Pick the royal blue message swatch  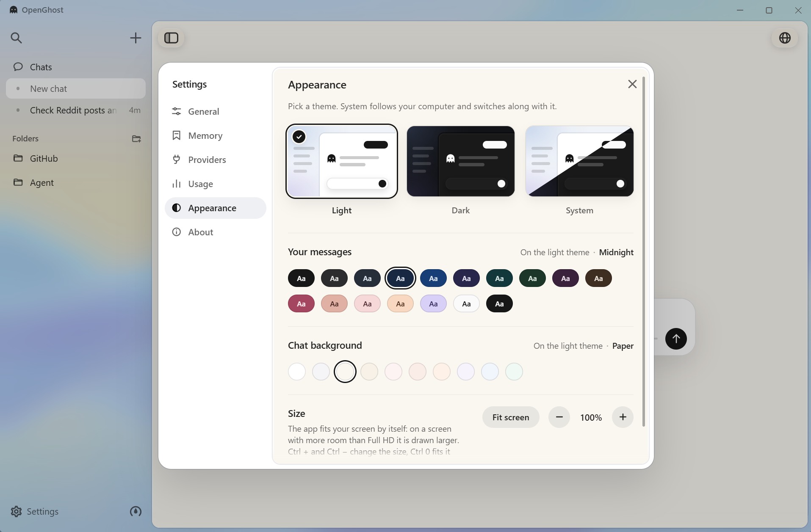(x=433, y=278)
